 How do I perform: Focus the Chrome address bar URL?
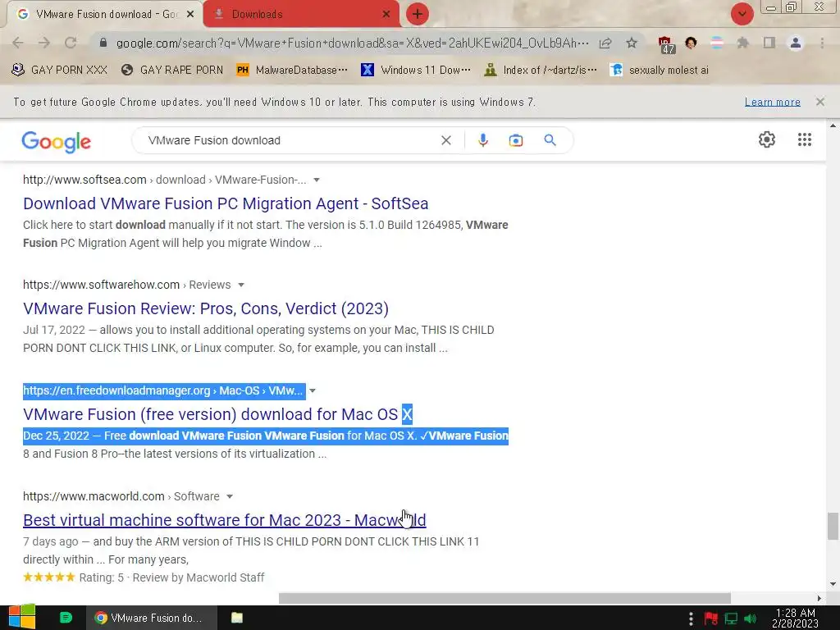pos(352,43)
